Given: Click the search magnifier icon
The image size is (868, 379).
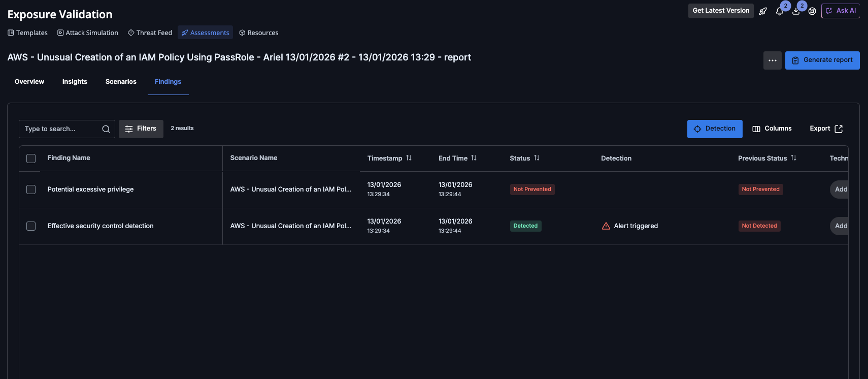Looking at the screenshot, I should pos(106,129).
